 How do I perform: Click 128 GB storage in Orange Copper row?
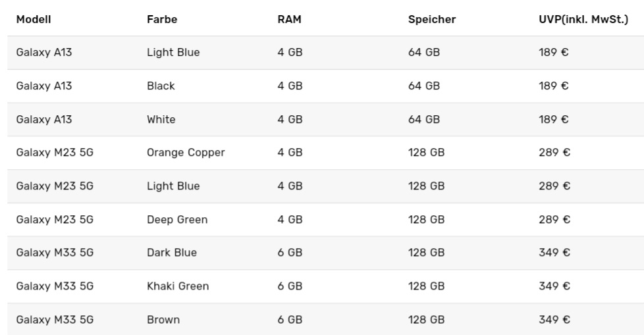[x=426, y=153]
